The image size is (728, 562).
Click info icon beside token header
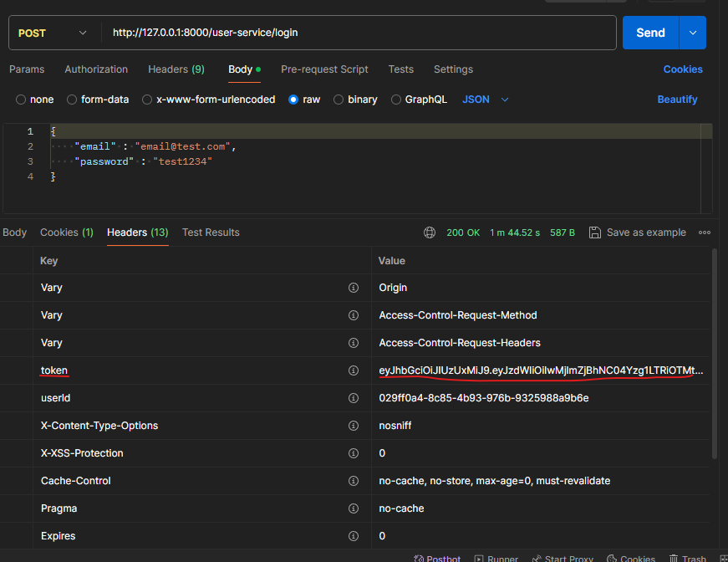pos(353,370)
